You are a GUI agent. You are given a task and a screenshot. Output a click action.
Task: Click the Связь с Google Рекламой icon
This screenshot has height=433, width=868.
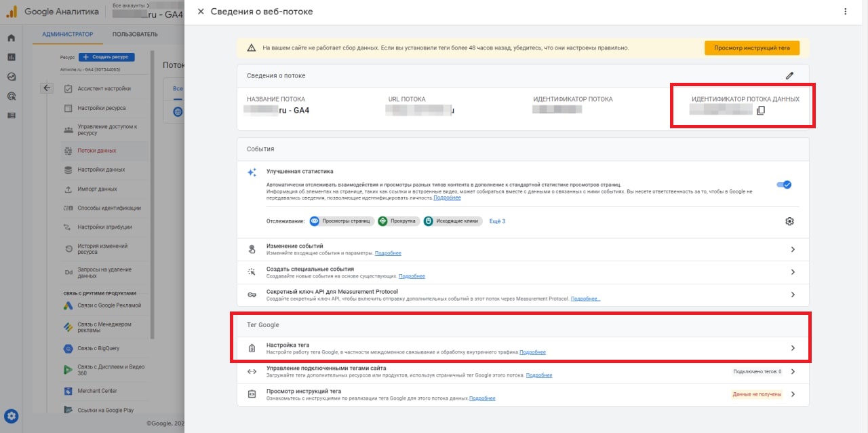pos(68,305)
